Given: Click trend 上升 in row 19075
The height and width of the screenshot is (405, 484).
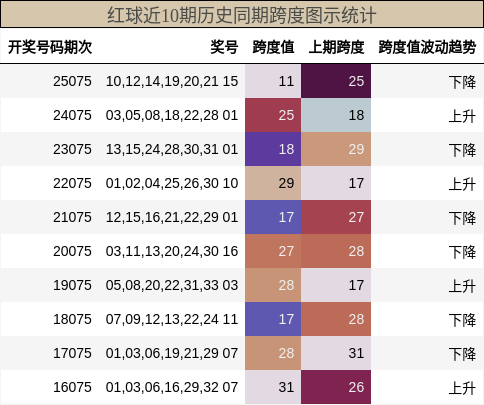Looking at the screenshot, I should pos(462,286).
